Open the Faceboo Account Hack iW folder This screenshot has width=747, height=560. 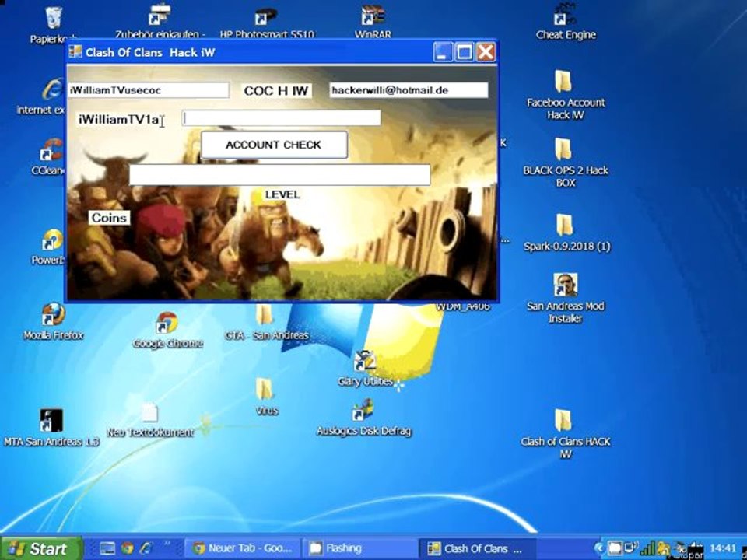click(563, 82)
